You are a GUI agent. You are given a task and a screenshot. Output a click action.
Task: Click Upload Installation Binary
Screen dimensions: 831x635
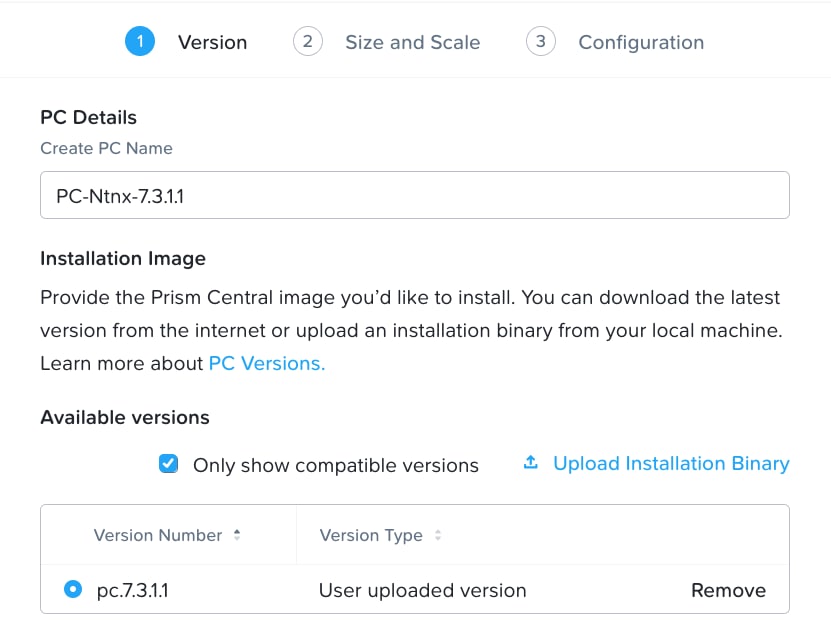672,463
